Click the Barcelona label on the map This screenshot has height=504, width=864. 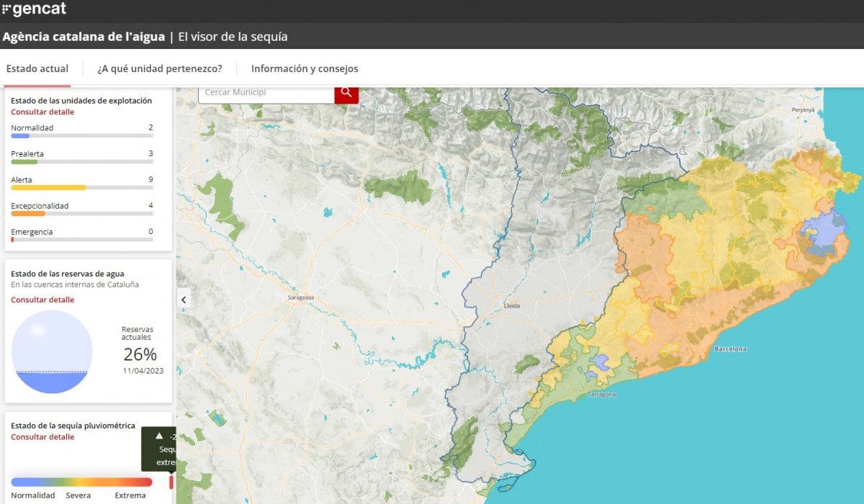(x=730, y=349)
